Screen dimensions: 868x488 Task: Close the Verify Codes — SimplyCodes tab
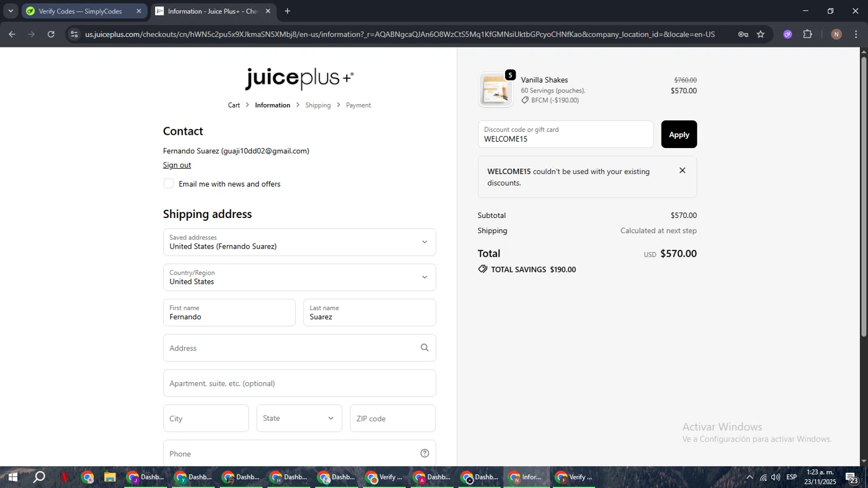click(139, 11)
